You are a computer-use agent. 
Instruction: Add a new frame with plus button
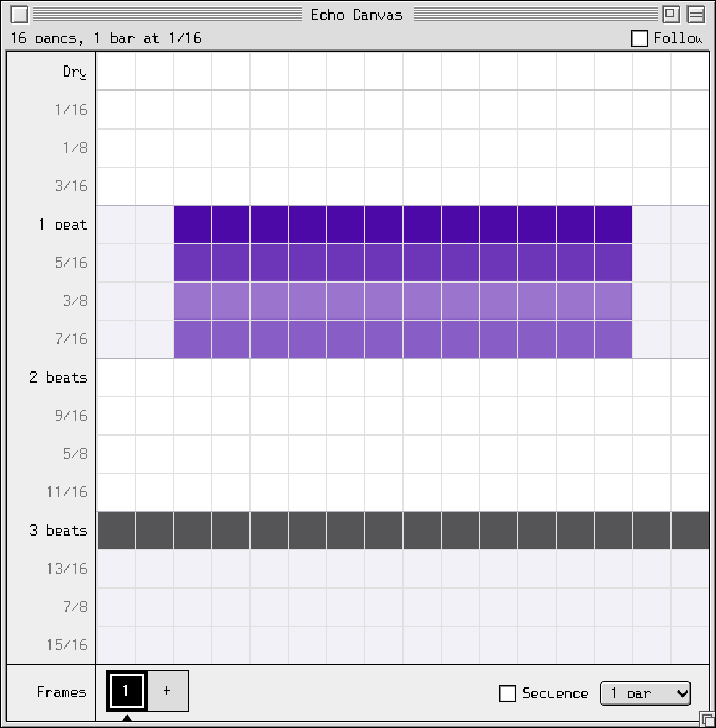tap(167, 691)
